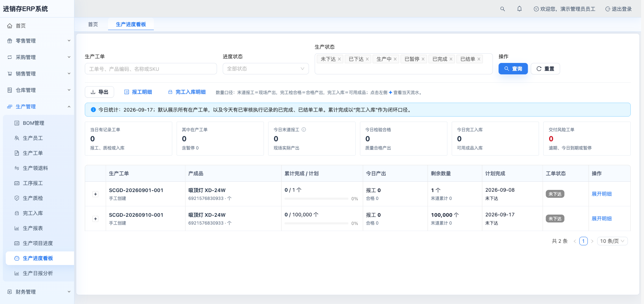This screenshot has width=644, height=304.
Task: Remove the 生产中 status tag
Action: [395, 59]
